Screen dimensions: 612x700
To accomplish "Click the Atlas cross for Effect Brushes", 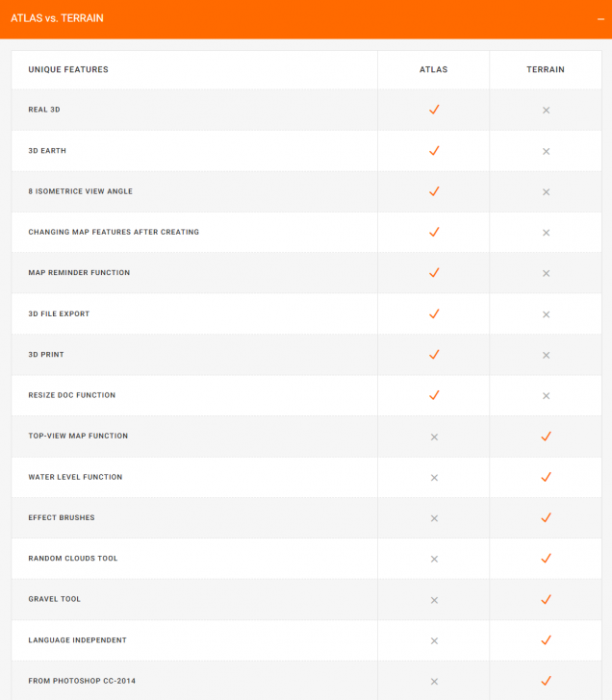I will pos(434,518).
